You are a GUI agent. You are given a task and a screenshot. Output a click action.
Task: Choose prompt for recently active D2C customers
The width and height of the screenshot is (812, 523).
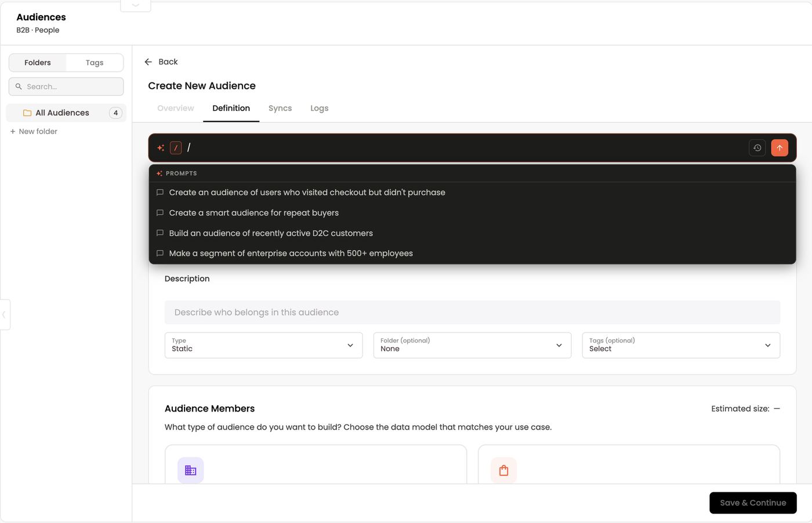472,233
